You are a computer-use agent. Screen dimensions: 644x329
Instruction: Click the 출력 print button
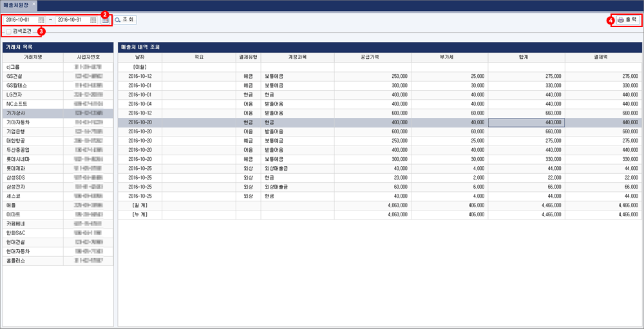pos(627,20)
